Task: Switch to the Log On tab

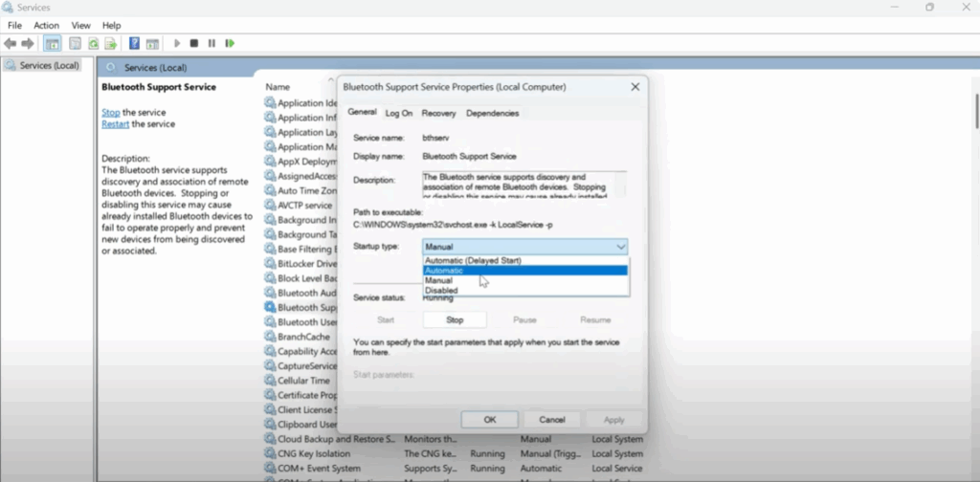Action: 399,113
